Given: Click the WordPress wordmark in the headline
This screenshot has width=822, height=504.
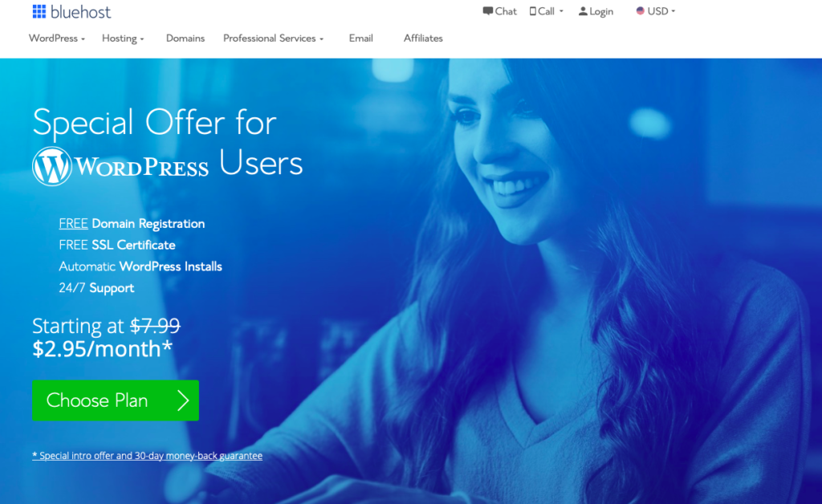Looking at the screenshot, I should point(141,167).
